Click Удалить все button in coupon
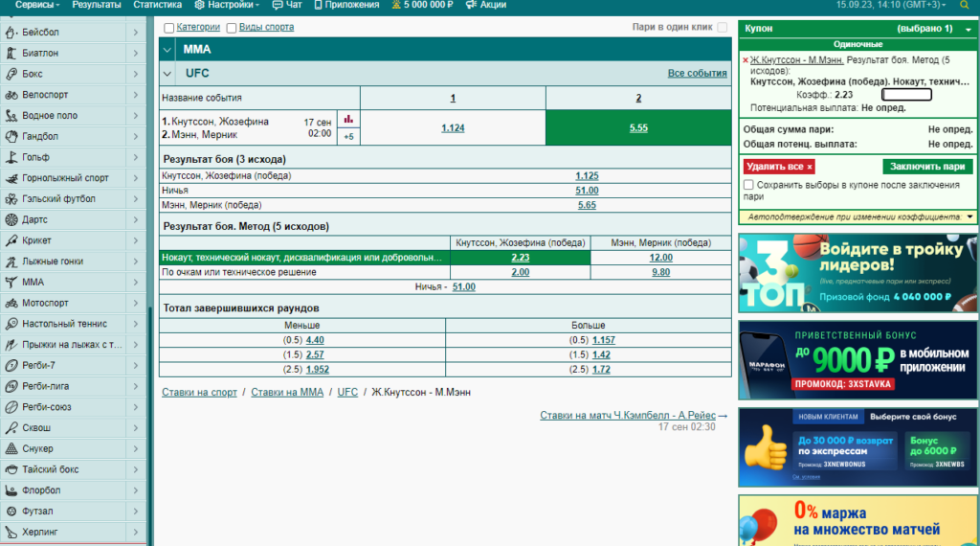 [x=779, y=167]
